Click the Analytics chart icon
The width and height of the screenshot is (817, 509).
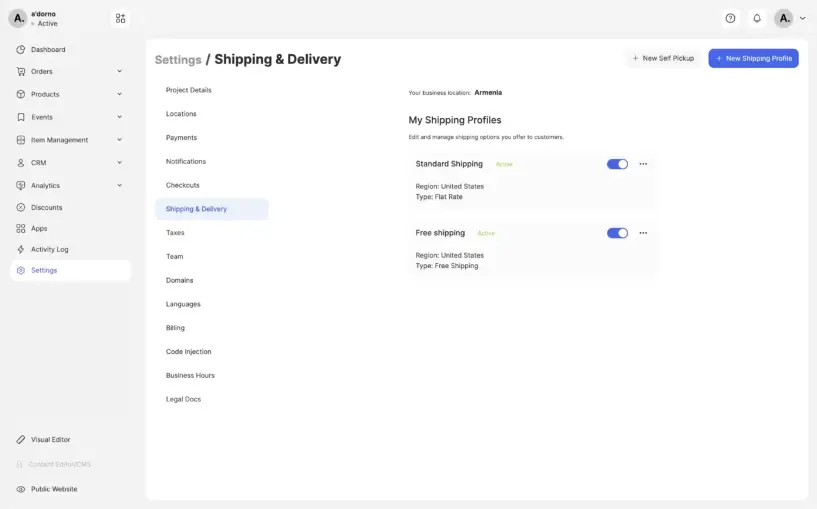[20, 185]
